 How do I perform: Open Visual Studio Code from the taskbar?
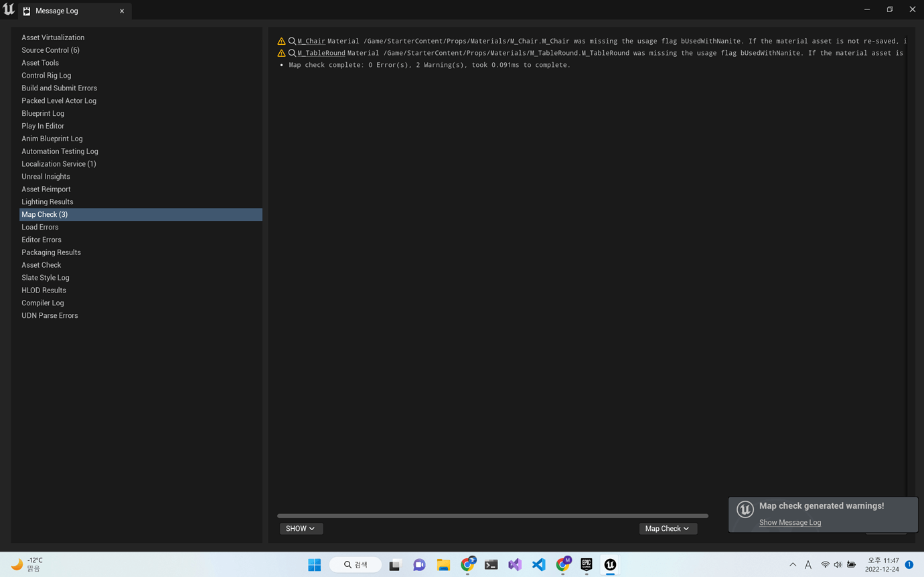coord(539,564)
